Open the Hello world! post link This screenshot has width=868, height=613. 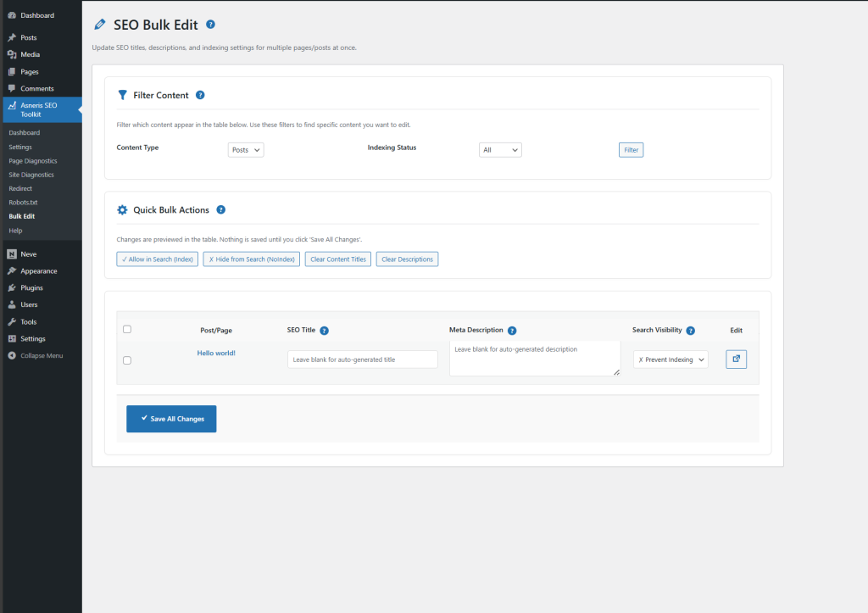[x=216, y=352]
